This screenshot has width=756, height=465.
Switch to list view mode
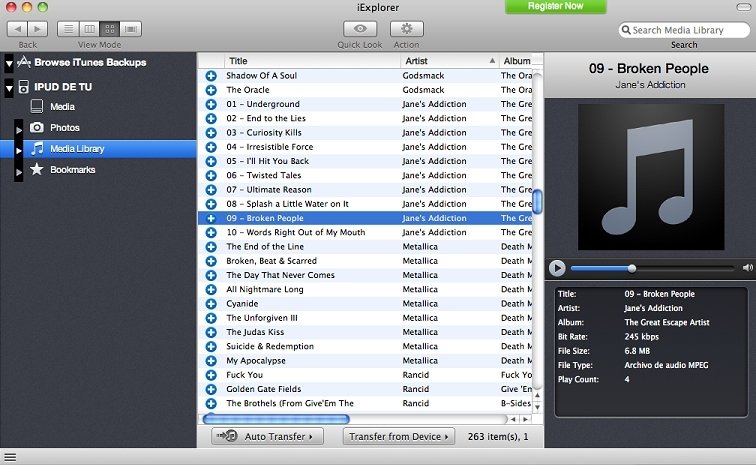[x=68, y=29]
